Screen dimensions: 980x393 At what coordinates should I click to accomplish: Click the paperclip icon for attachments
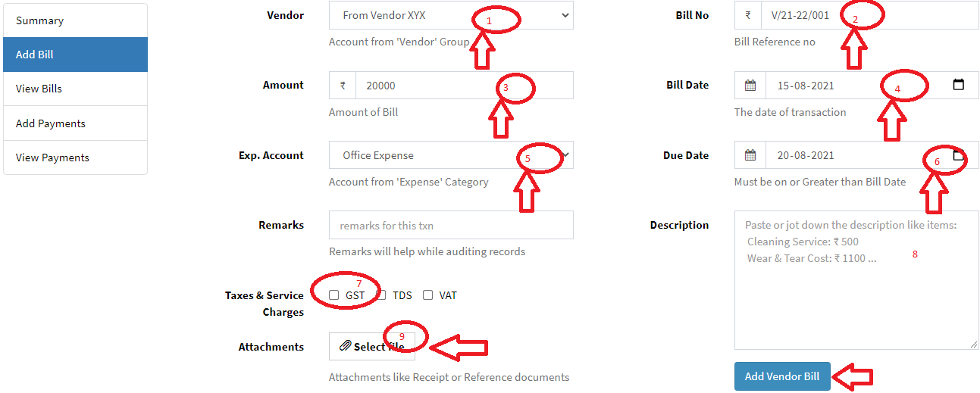[x=345, y=346]
